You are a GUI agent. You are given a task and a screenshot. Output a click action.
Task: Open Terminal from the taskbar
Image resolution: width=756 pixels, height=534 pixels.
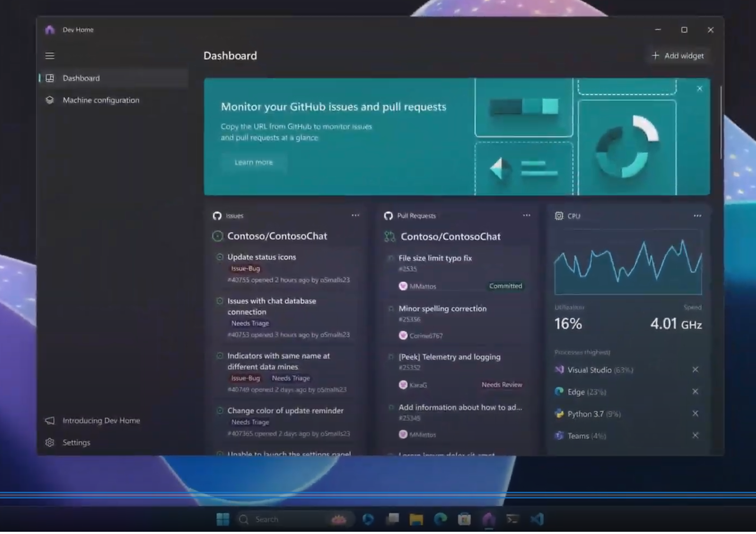(x=513, y=519)
